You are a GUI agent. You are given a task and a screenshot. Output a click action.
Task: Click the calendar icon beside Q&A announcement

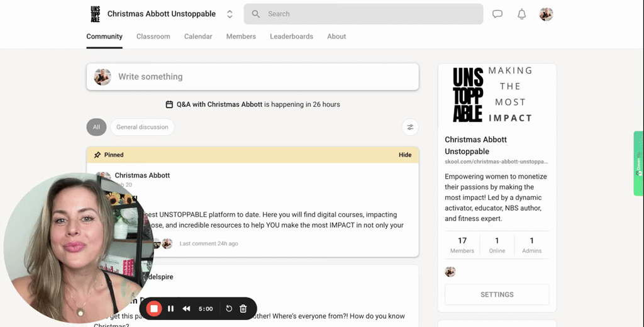pos(169,104)
